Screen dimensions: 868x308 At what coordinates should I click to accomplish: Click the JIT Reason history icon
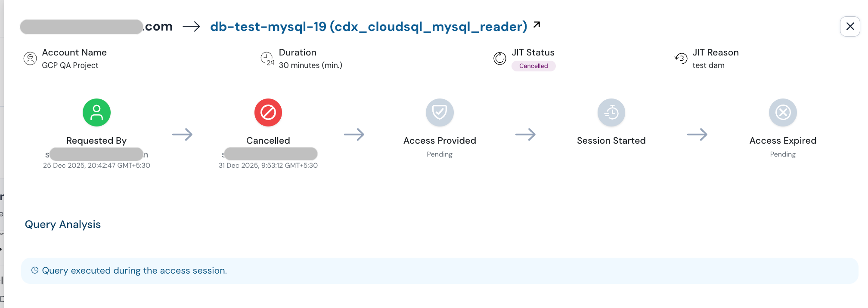681,58
